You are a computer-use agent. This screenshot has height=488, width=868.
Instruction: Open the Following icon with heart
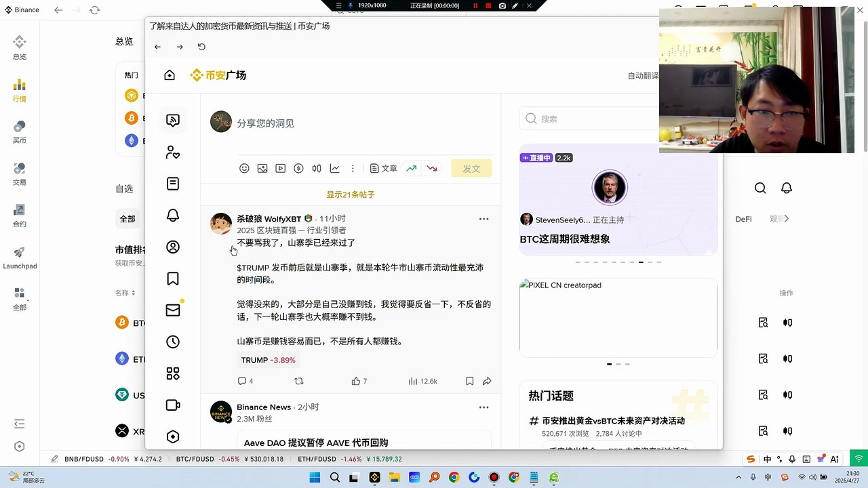point(173,152)
